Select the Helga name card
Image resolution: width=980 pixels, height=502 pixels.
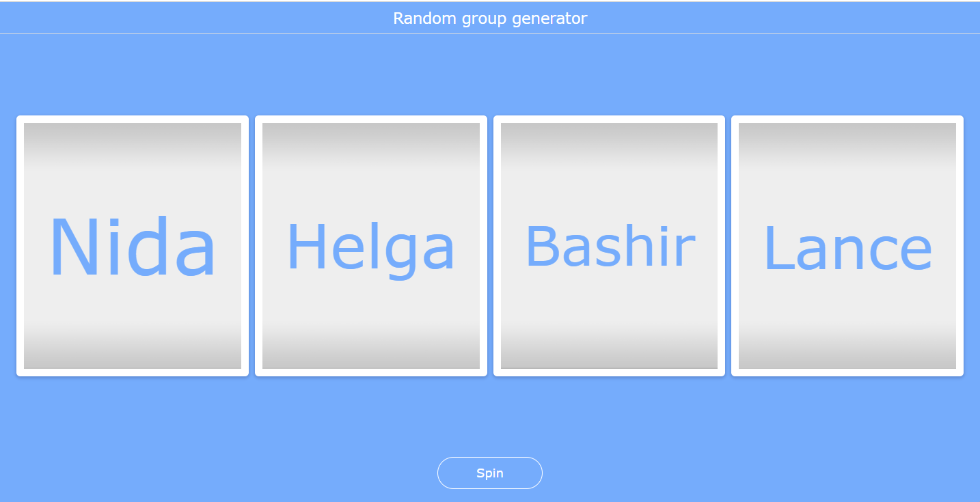coord(370,246)
